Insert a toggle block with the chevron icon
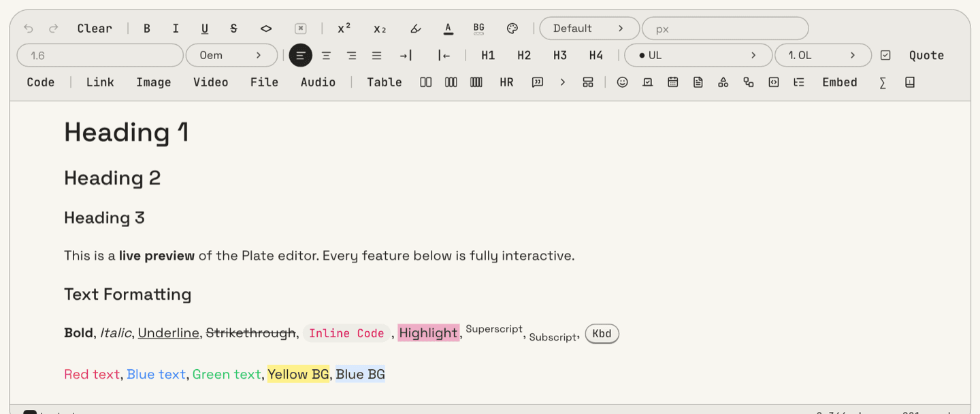The height and width of the screenshot is (414, 980). 563,82
